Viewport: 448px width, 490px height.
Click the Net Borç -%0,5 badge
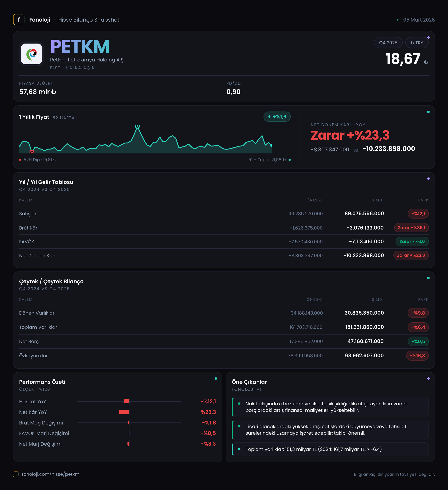point(418,341)
